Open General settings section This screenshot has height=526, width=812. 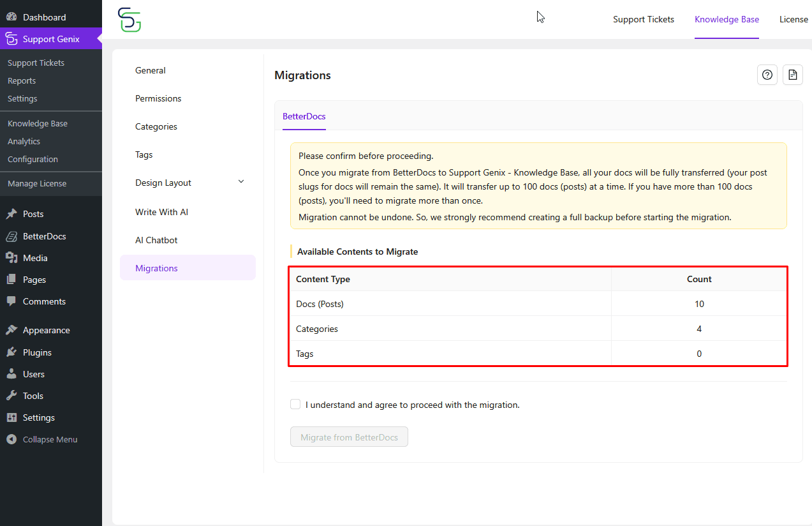pyautogui.click(x=188, y=70)
